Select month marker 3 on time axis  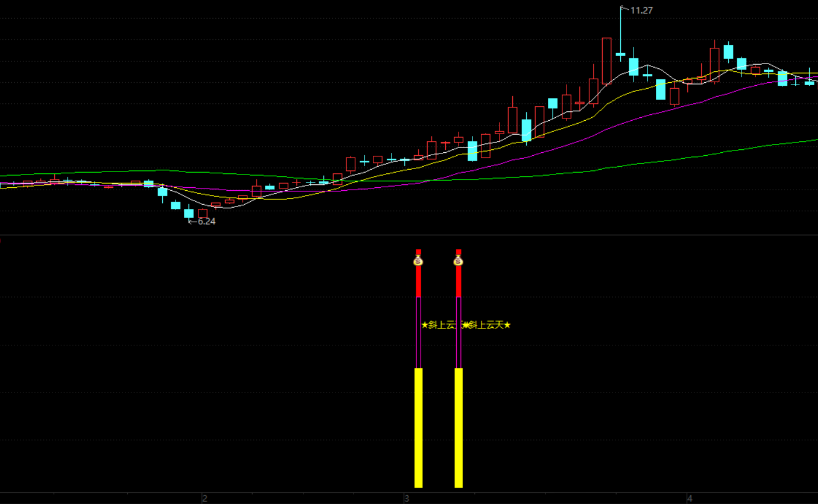tap(407, 498)
